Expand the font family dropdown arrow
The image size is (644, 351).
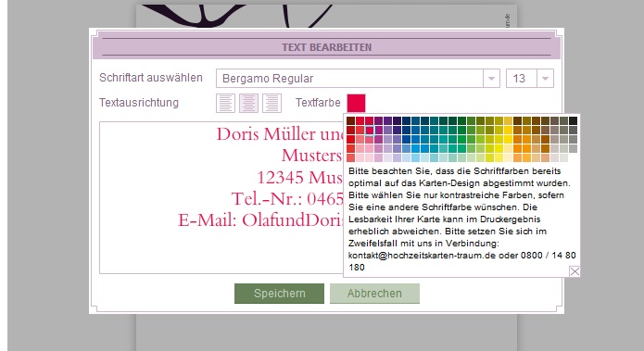pos(491,79)
